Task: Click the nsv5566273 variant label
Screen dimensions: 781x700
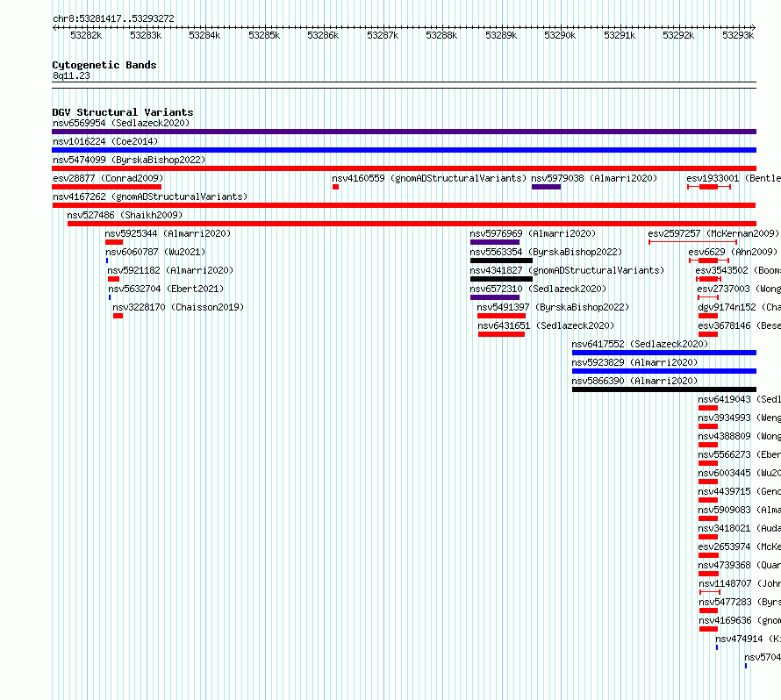Action: (x=739, y=454)
